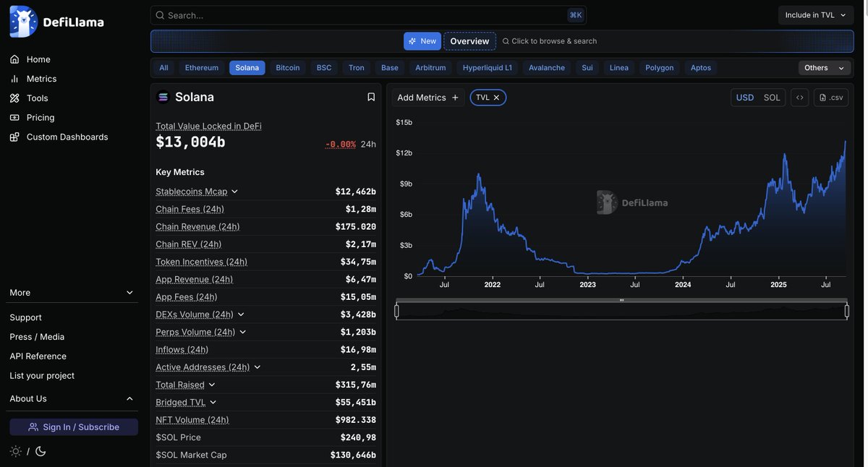
Task: Show chart values in SOL
Action: 772,98
